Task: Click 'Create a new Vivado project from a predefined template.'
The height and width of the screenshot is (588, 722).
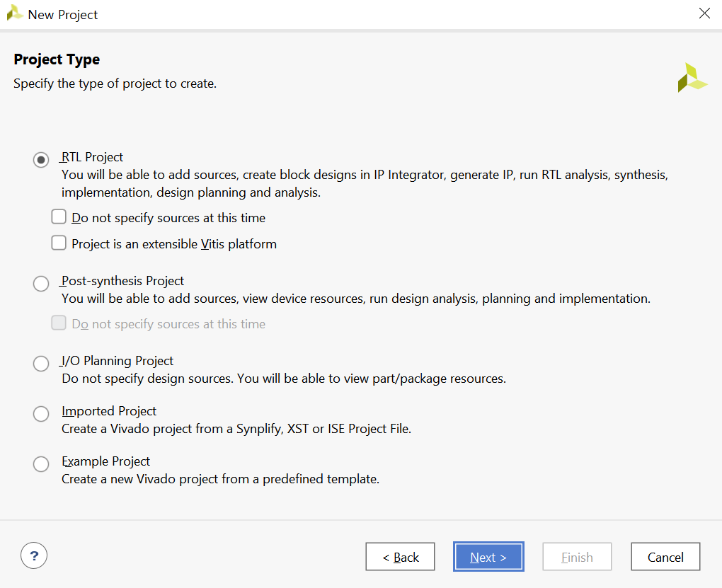Action: 221,479
